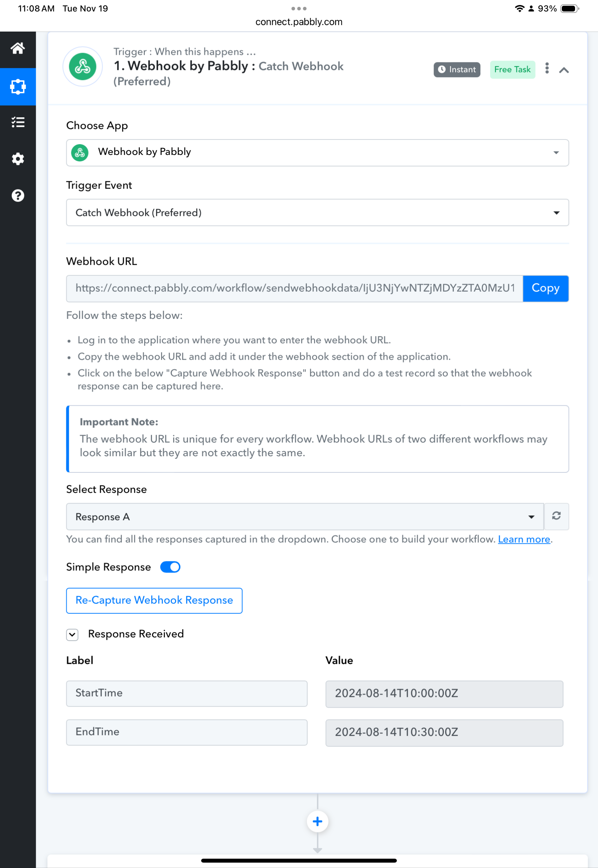Screen dimensions: 598x868
Task: Open the Choose App dropdown
Action: 317,152
